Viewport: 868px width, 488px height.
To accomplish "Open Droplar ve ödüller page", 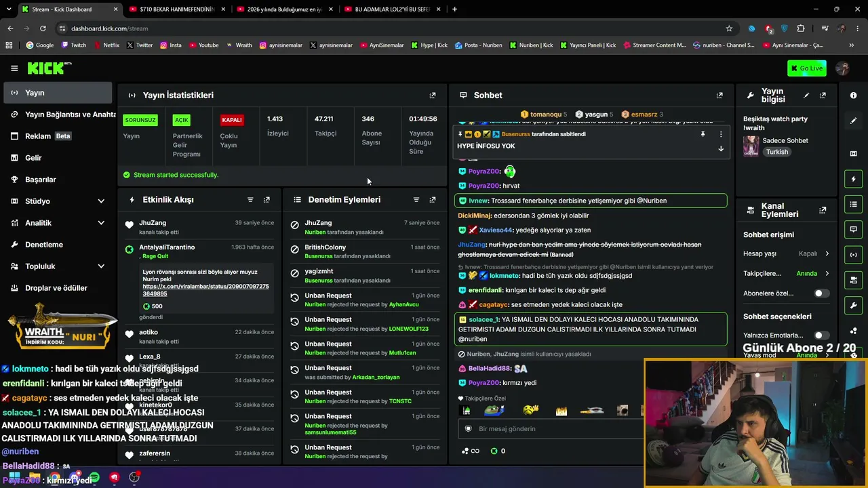I will 57,288.
